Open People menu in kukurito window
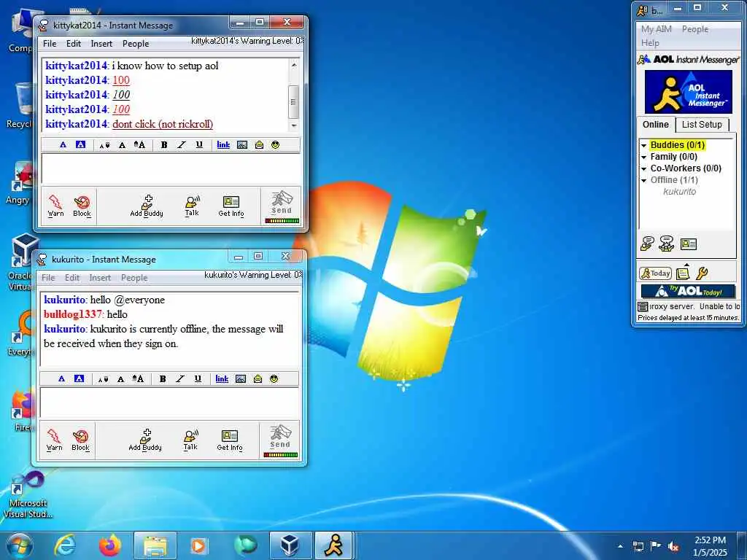Viewport: 747px width, 560px height. coord(134,278)
